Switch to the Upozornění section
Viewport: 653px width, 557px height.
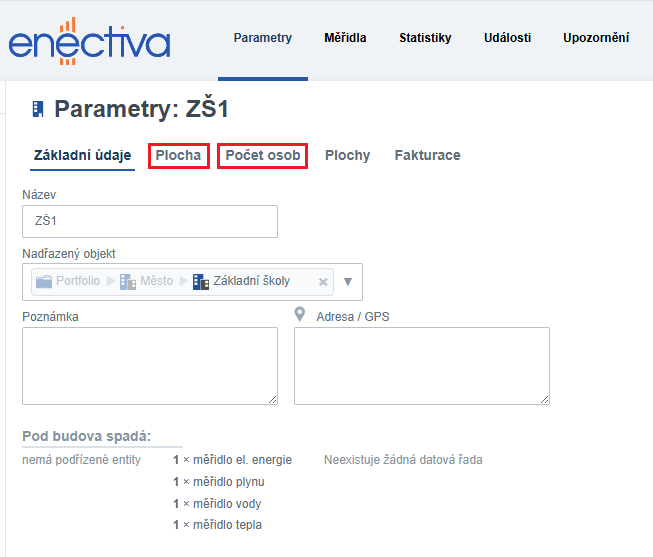596,38
